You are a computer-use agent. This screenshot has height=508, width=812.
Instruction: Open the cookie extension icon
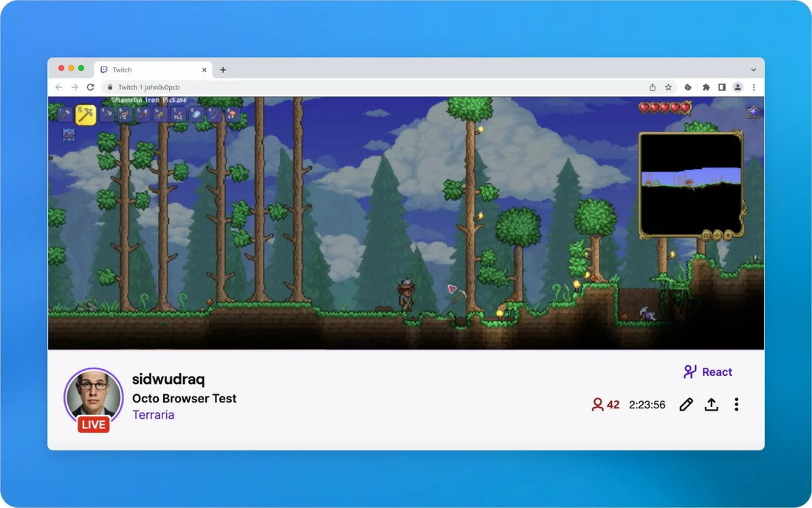[688, 87]
